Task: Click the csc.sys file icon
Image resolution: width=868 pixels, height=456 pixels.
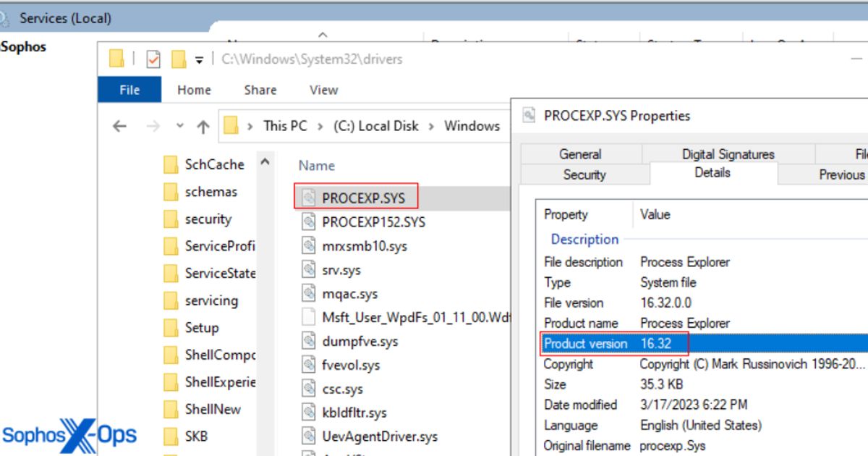Action: [x=309, y=389]
